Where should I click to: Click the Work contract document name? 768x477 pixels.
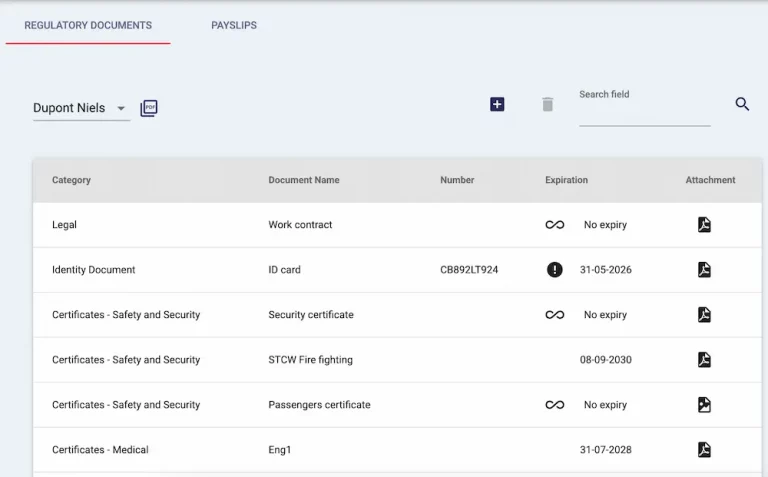300,225
